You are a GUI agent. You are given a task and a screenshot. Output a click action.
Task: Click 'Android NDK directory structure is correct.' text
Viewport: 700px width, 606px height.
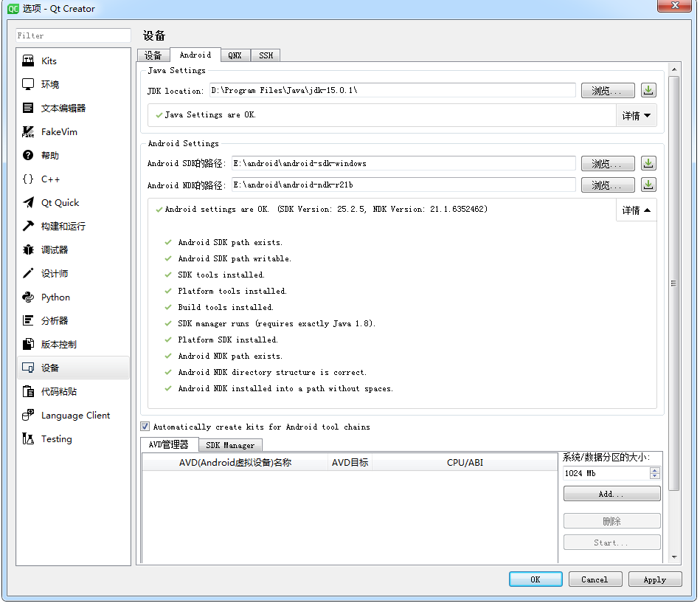click(x=272, y=372)
